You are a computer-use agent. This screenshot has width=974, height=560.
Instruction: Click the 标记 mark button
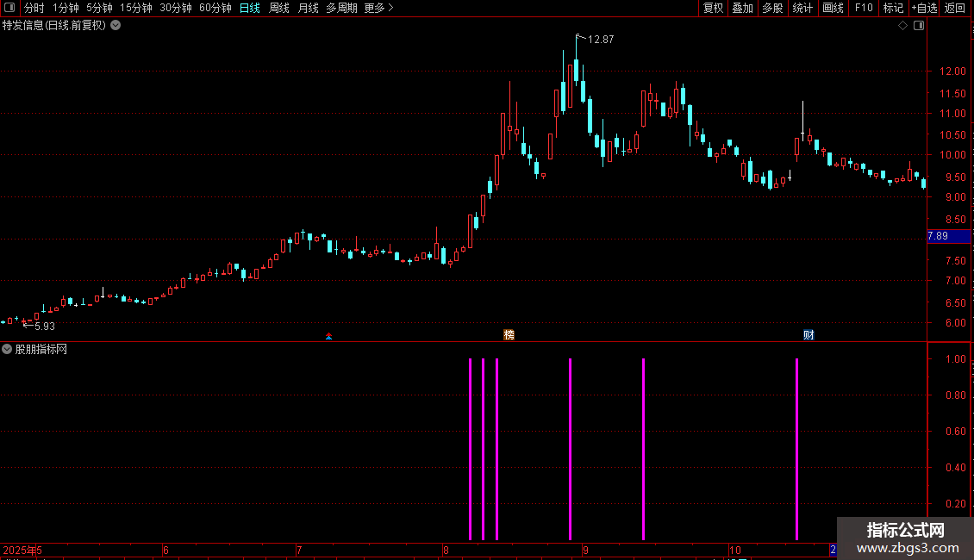(x=893, y=8)
